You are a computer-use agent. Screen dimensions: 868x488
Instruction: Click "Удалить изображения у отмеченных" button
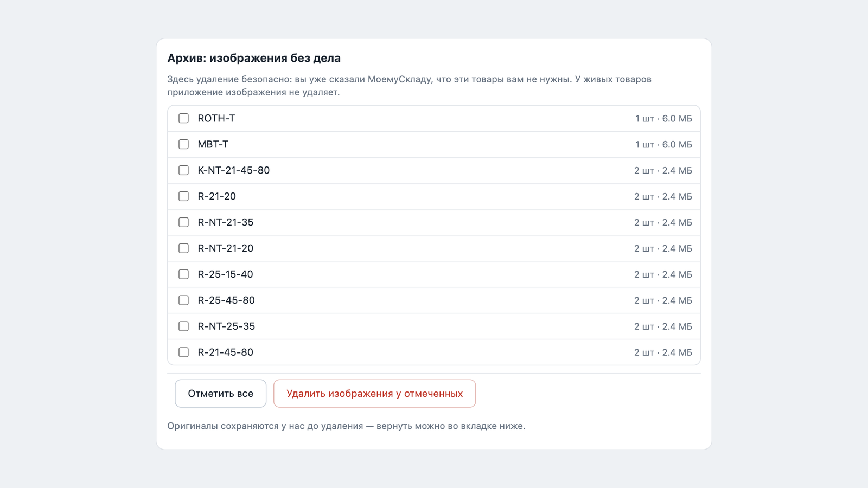(374, 394)
